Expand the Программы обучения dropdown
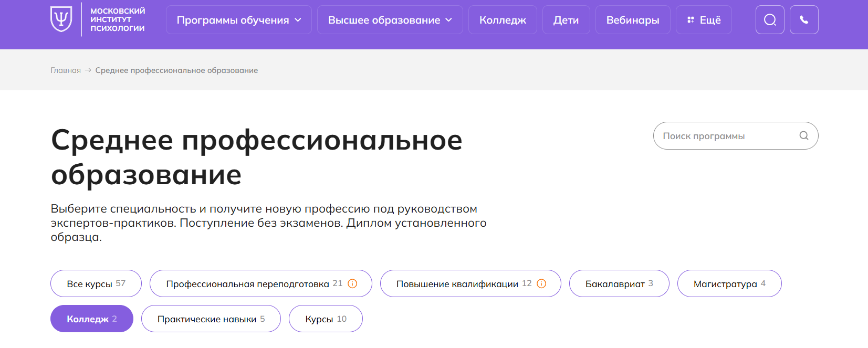This screenshot has height=348, width=868. pos(239,20)
